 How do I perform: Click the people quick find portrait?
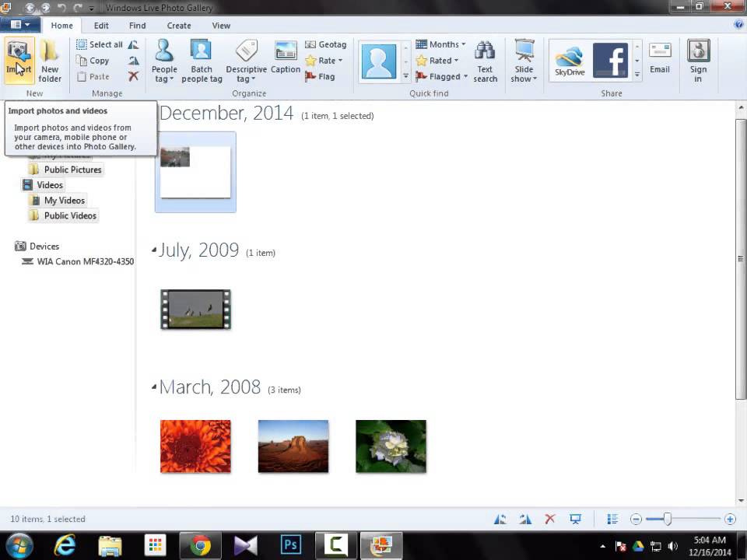coord(379,61)
